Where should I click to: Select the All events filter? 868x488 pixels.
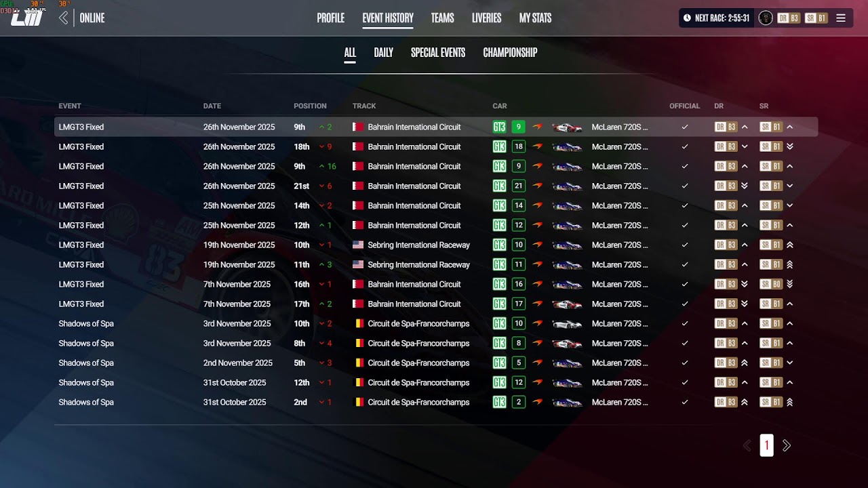[350, 53]
